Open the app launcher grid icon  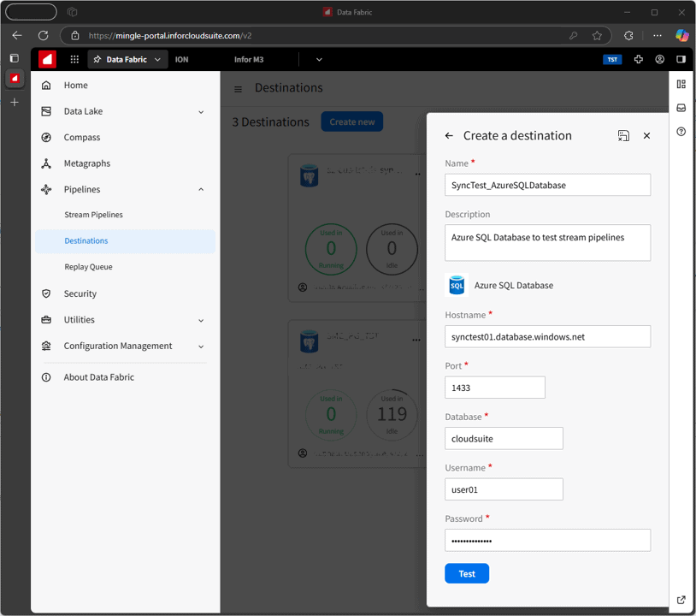(x=74, y=59)
